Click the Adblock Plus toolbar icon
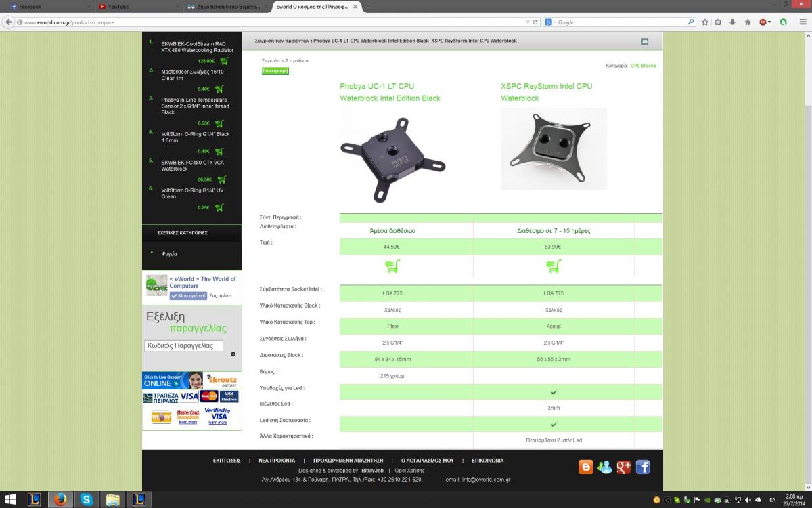 point(763,22)
